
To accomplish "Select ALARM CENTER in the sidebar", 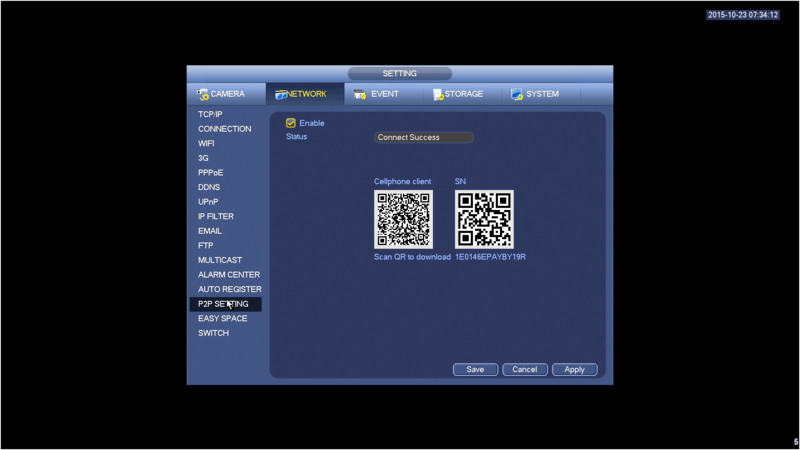I will coord(229,274).
